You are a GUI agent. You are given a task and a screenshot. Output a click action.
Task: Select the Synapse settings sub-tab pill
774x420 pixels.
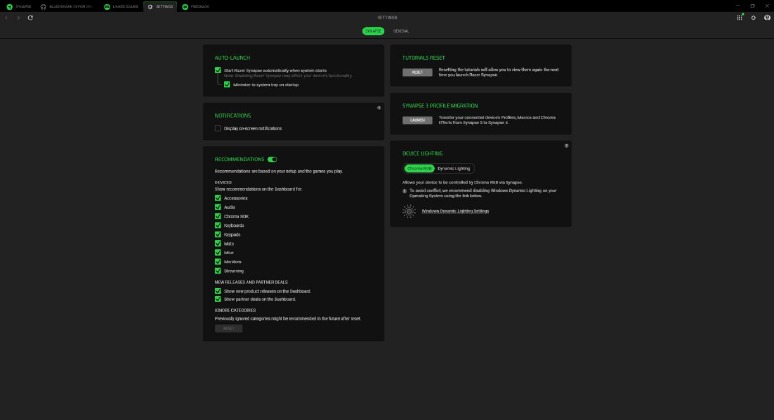pyautogui.click(x=373, y=31)
